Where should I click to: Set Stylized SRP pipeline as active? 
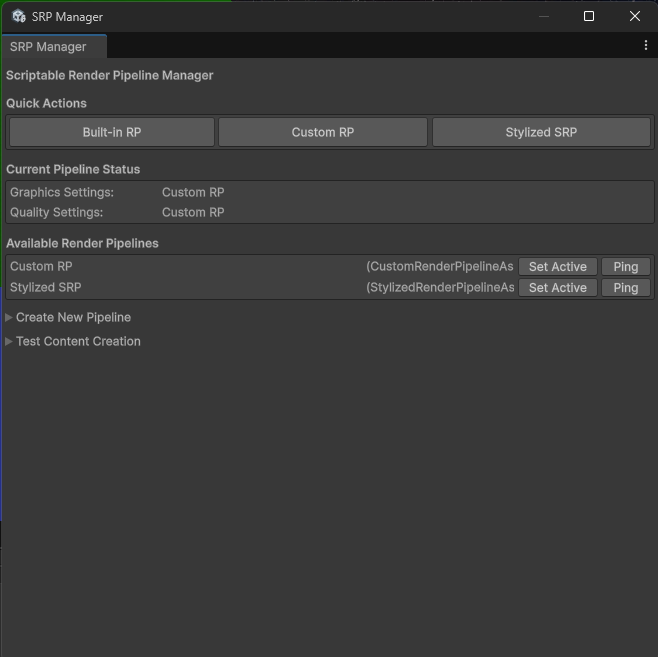click(x=557, y=288)
